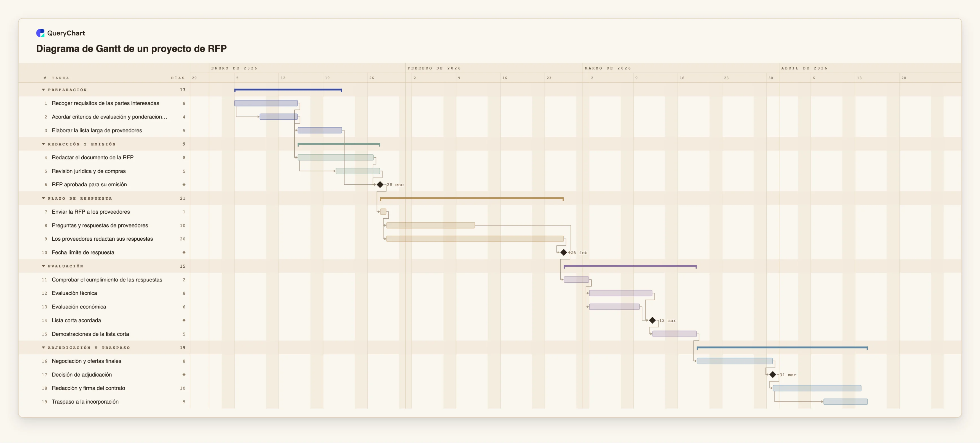This screenshot has height=443, width=980.
Task: Collapse the PREPARACIÓN group
Action: 43,90
